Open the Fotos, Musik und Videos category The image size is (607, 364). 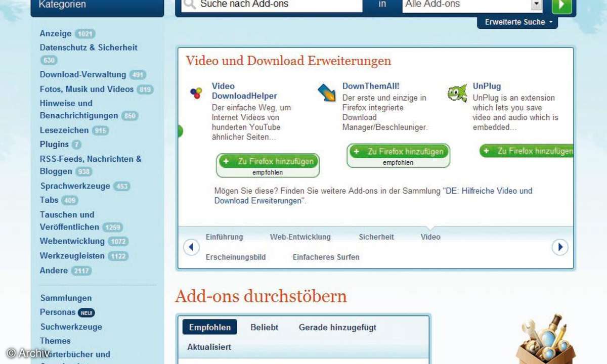pyautogui.click(x=86, y=89)
